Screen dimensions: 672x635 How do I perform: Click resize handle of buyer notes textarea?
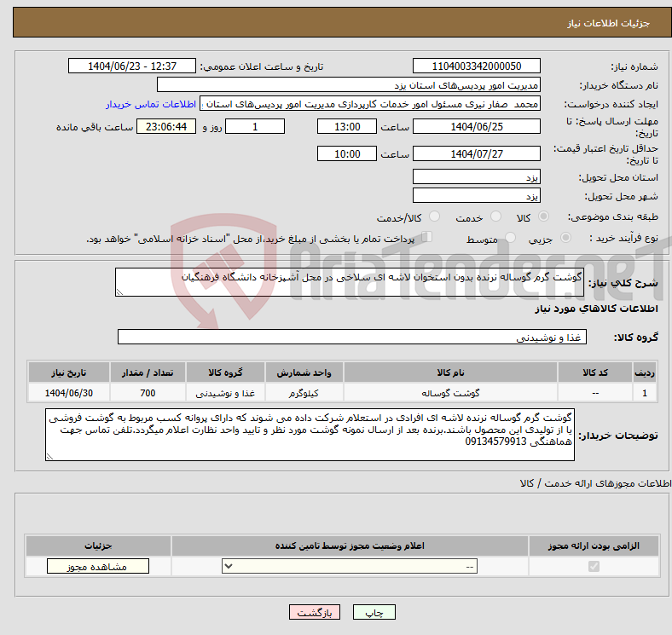coord(49,457)
